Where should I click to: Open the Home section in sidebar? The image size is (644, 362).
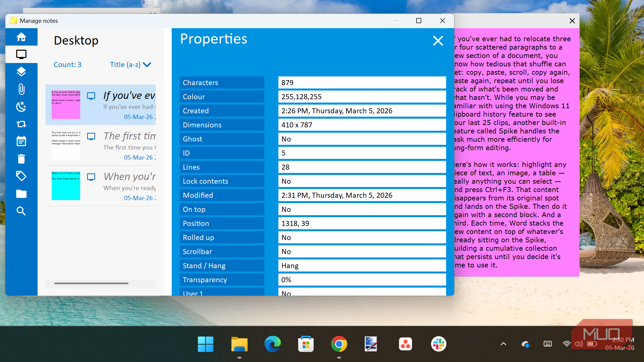pos(21,37)
